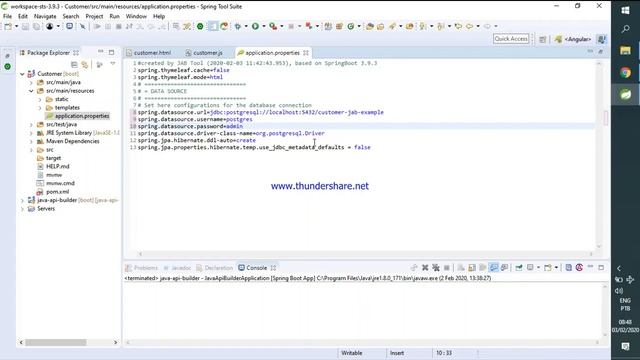Open the File menu
The height and width of the screenshot is (360, 640).
click(x=7, y=16)
